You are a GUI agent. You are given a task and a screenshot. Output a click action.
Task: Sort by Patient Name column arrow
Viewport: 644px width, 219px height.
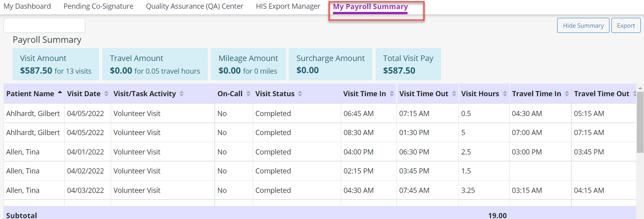click(60, 93)
